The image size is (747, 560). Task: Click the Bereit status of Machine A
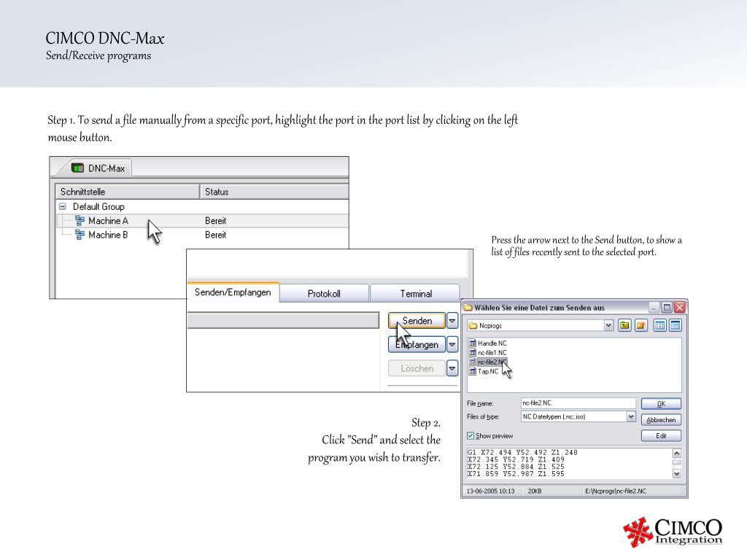click(x=216, y=220)
